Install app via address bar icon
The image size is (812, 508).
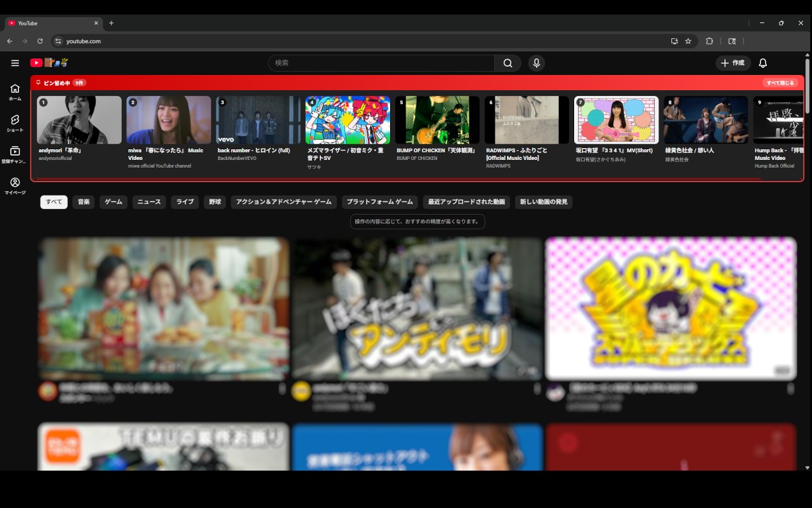674,41
